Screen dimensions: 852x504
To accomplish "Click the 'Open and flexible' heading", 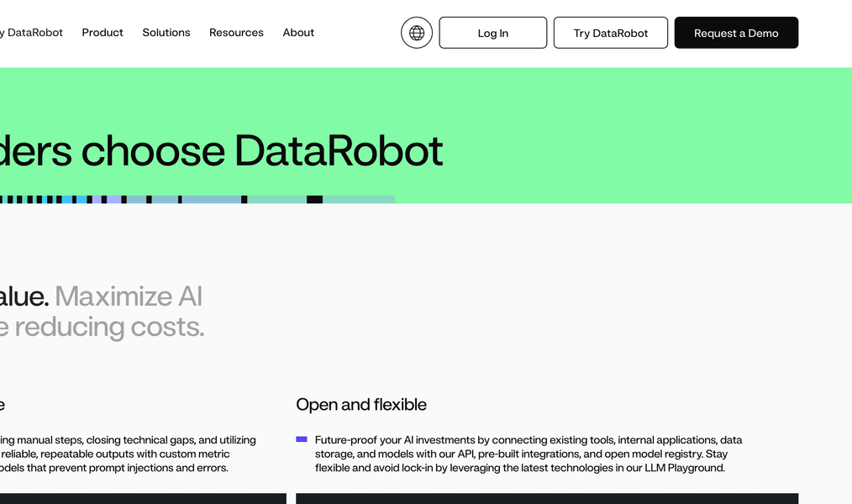I will point(361,405).
